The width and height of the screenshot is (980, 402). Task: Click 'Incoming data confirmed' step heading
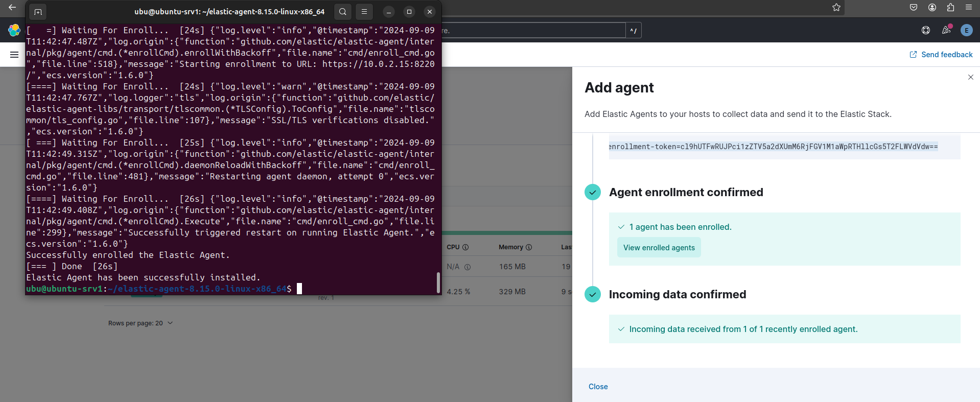pos(678,294)
